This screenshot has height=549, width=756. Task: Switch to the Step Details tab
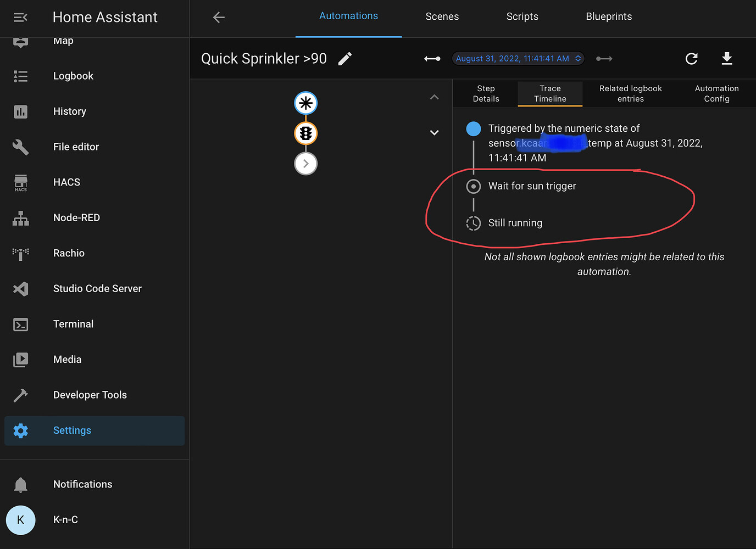tap(486, 94)
